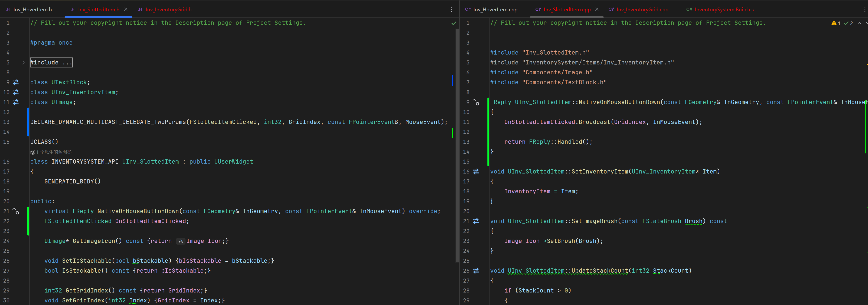The image size is (868, 305).
Task: Click inline hint icon before Image_Icon
Action: [x=181, y=241]
